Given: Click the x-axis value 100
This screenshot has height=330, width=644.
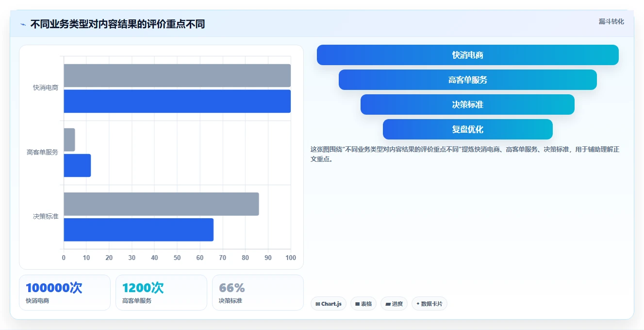Looking at the screenshot, I should click(x=291, y=258).
